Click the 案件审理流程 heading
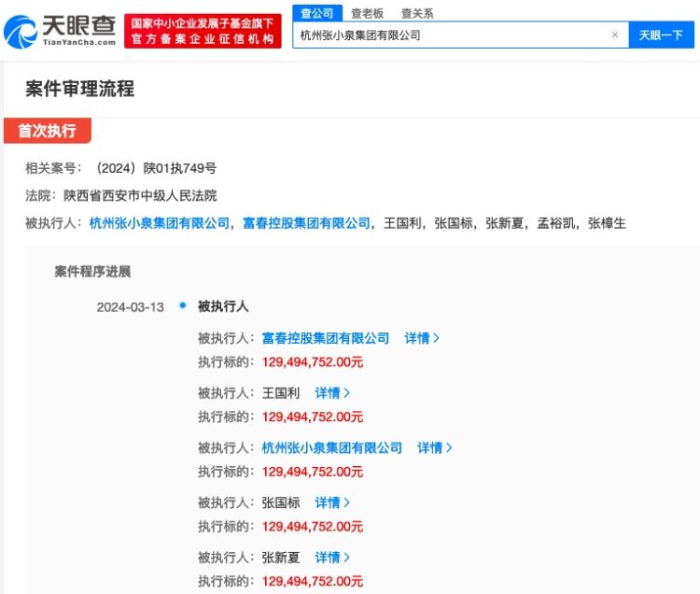This screenshot has width=700, height=594. 80,89
